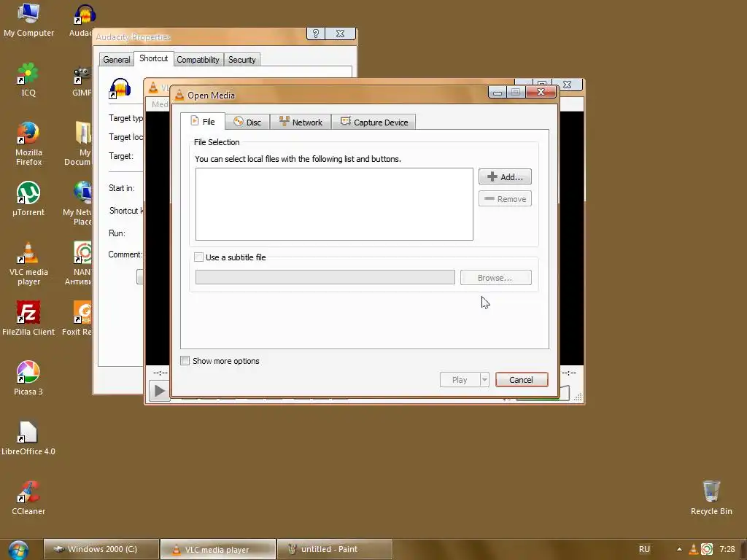Open My Computer desktop icon
Viewport: 747px width, 560px height.
coord(28,20)
